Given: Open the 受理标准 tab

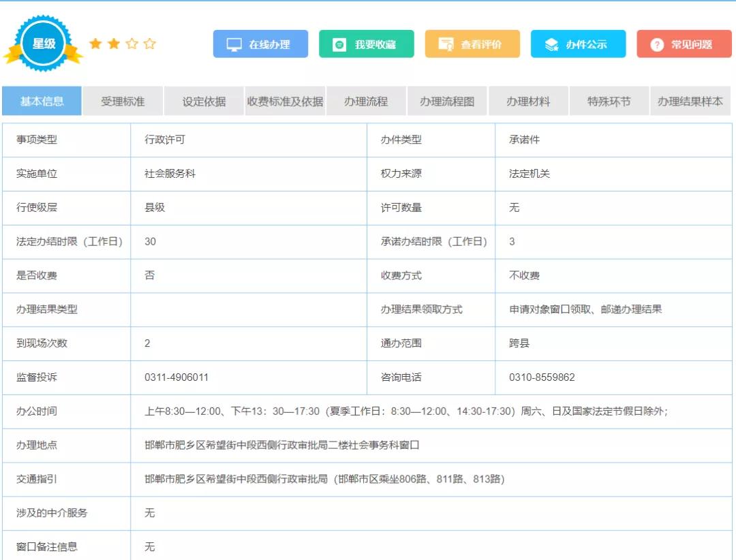Looking at the screenshot, I should 123,102.
